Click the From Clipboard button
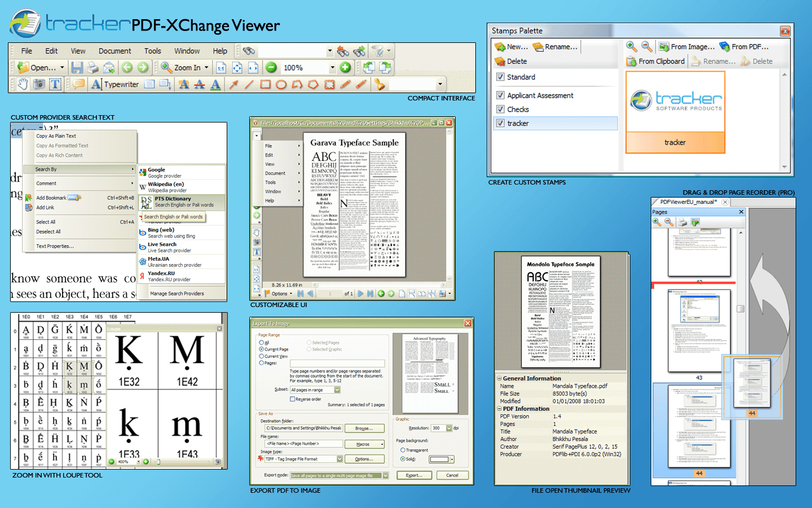Viewport: 812px width, 508px height. tap(655, 61)
